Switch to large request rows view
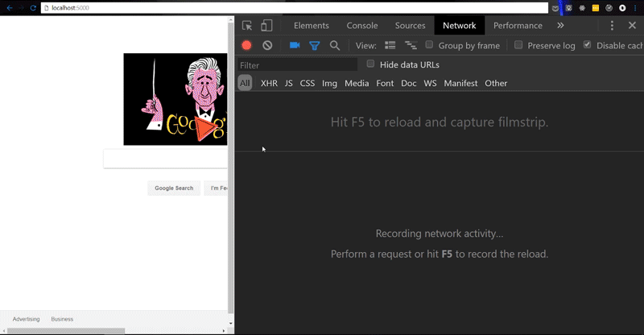Screen dimensions: 644x335 pyautogui.click(x=390, y=45)
